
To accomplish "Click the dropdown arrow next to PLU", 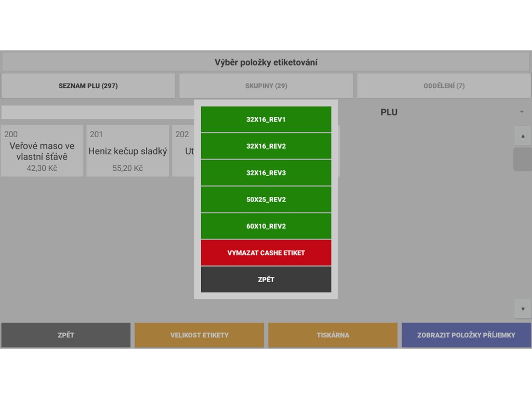I will point(521,112).
